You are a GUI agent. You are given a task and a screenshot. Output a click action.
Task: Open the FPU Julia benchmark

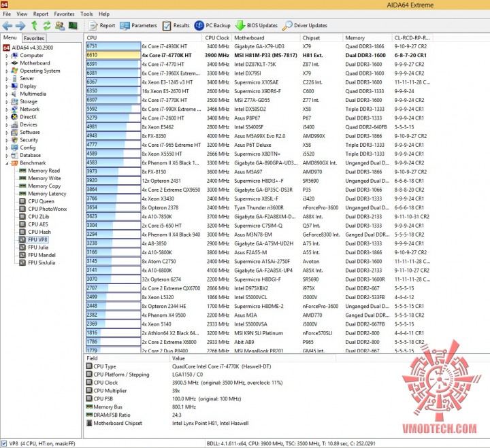pyautogui.click(x=34, y=247)
